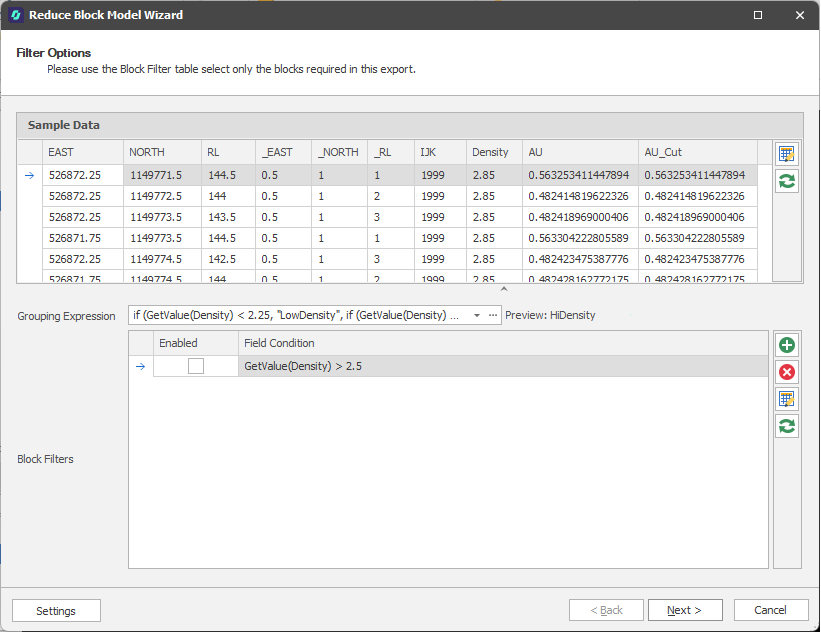Select the row with NORTH 1149772.5
This screenshot has width=821, height=632.
pyautogui.click(x=162, y=196)
